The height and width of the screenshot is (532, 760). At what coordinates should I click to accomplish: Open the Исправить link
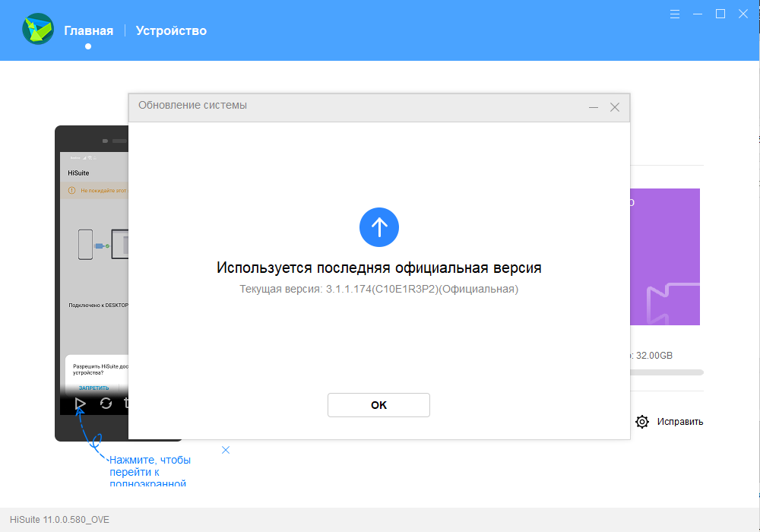(x=680, y=422)
